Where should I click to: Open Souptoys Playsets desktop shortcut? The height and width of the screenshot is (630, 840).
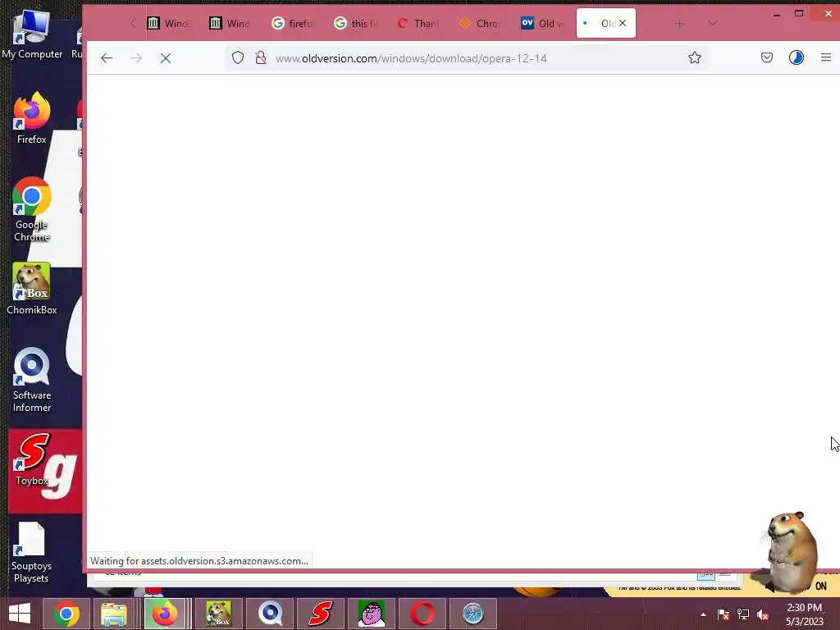click(31, 552)
